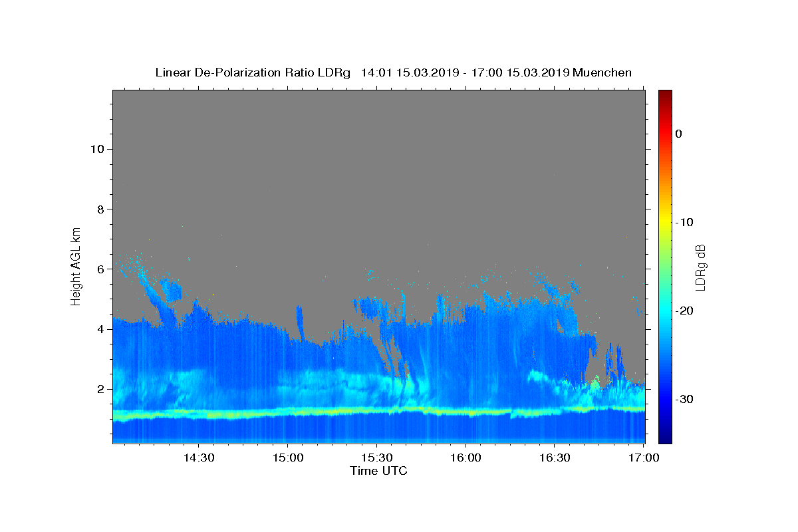Click the 15:30 time tick label
The width and height of the screenshot is (798, 532).
[376, 458]
